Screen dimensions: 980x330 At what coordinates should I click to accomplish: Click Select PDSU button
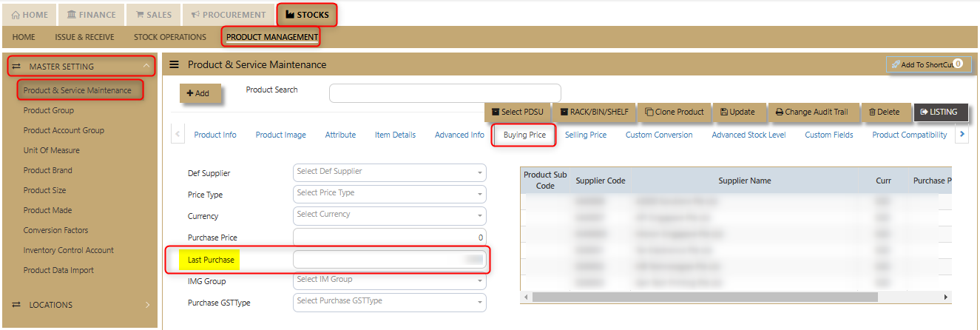(517, 112)
